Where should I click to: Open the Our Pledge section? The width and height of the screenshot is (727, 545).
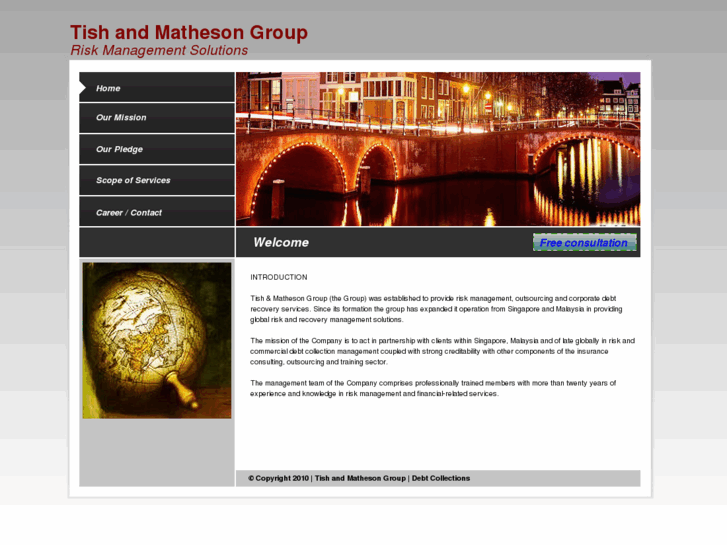[x=157, y=149]
